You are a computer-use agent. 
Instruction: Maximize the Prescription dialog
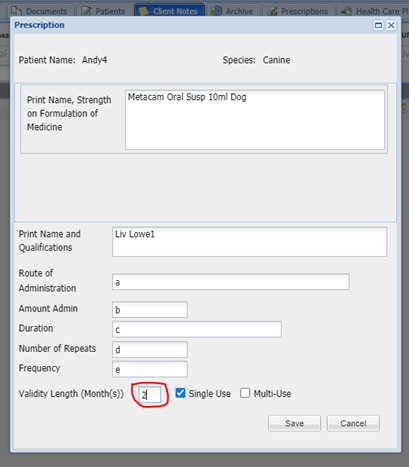378,25
